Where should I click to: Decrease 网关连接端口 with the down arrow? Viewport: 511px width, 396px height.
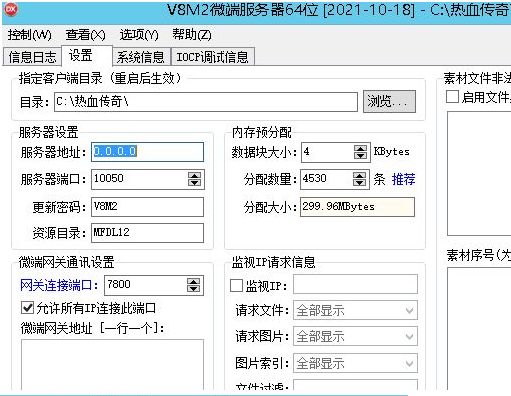(x=194, y=289)
